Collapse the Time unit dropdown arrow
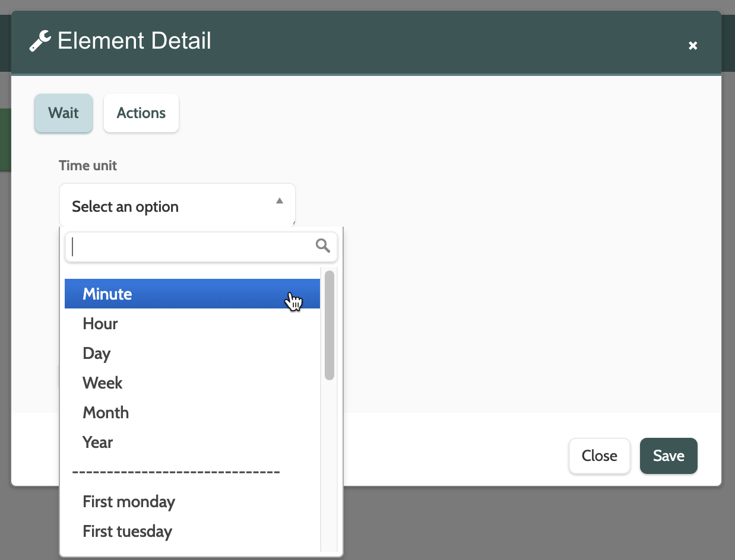The image size is (735, 560). coord(280,201)
